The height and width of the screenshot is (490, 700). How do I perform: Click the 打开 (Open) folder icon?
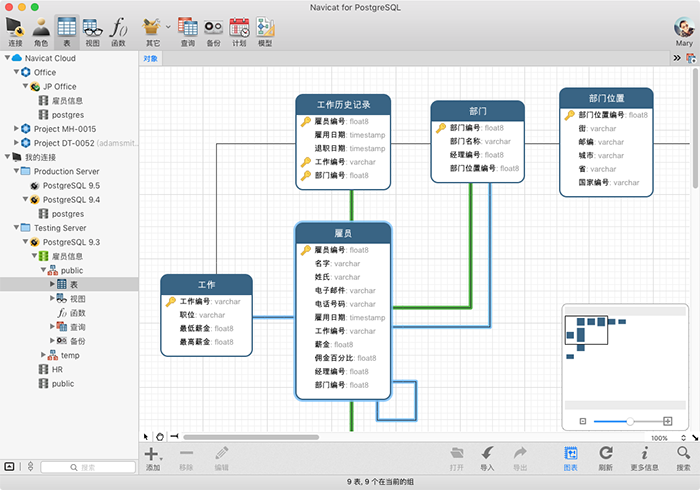pyautogui.click(x=457, y=459)
